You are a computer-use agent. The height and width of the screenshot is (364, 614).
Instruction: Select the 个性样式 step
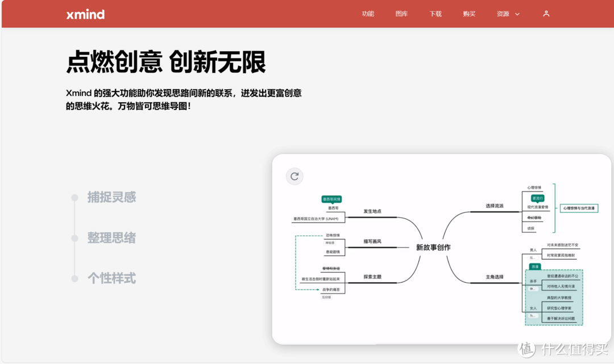(111, 278)
